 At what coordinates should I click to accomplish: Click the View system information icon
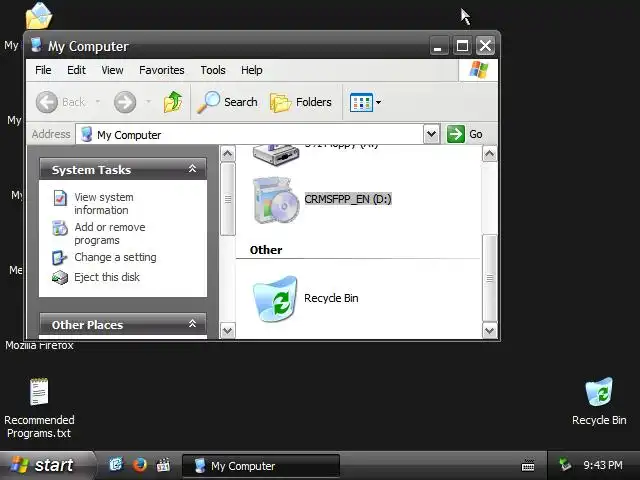pos(60,198)
